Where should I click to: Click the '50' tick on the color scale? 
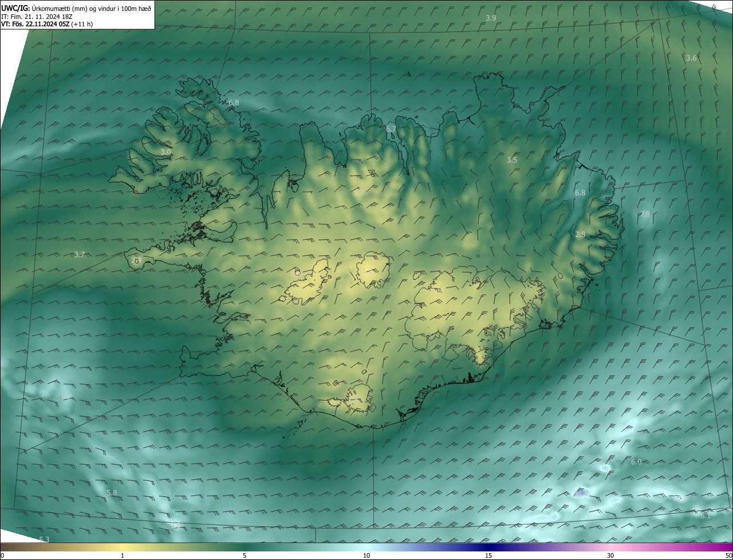(728, 555)
